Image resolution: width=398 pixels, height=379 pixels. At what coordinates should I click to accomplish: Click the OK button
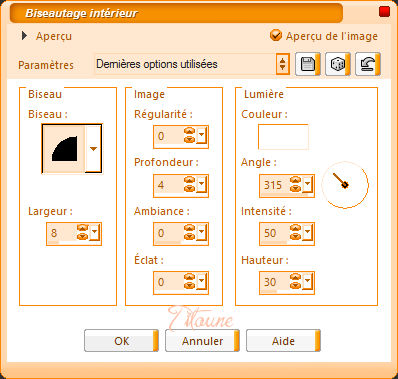pos(121,341)
